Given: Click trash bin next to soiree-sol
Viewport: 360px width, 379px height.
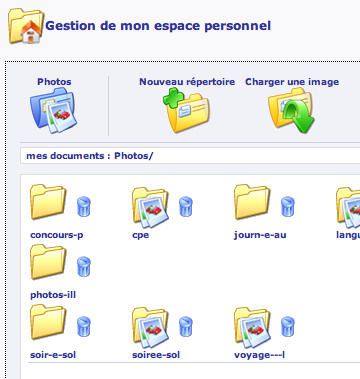Looking at the screenshot, I should point(186,327).
